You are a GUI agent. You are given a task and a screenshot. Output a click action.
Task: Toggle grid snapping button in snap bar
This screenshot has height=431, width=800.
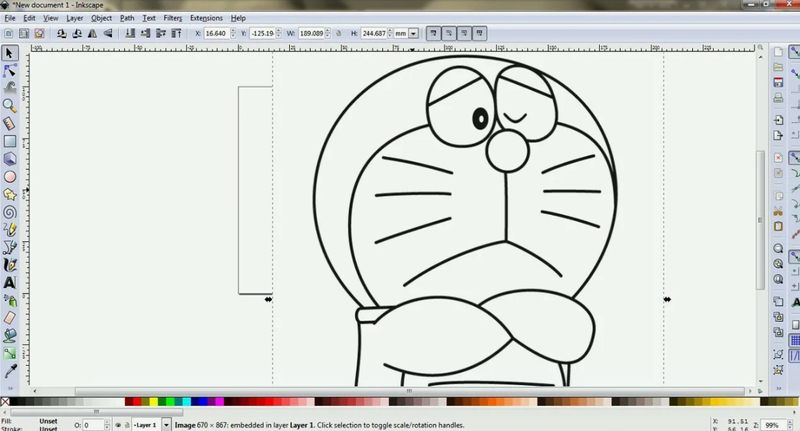[x=795, y=340]
